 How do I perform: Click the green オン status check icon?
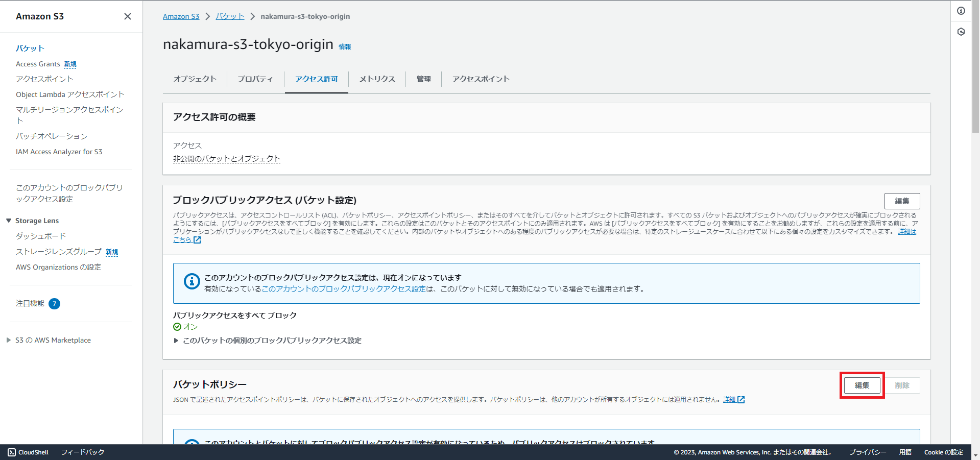pos(177,327)
